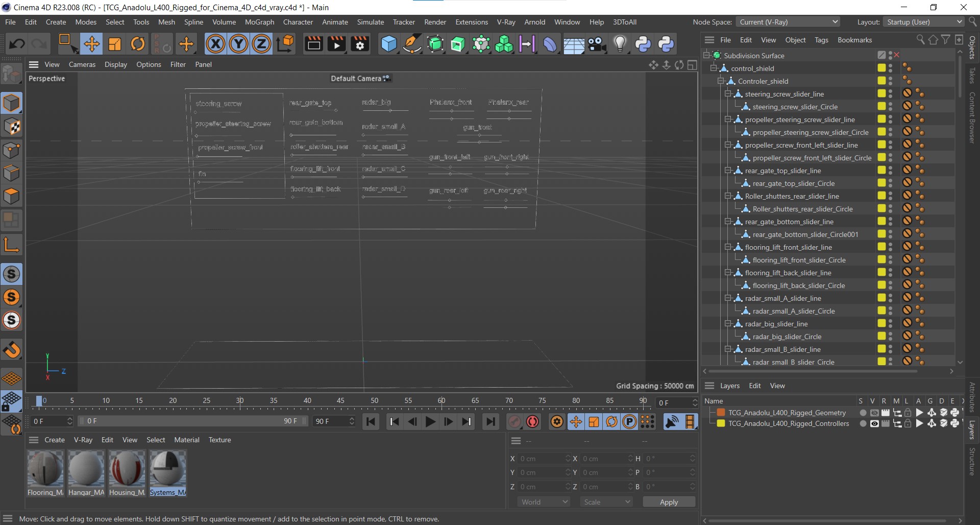980x525 pixels.
Task: Open Layout Startup dropdown
Action: tap(924, 22)
